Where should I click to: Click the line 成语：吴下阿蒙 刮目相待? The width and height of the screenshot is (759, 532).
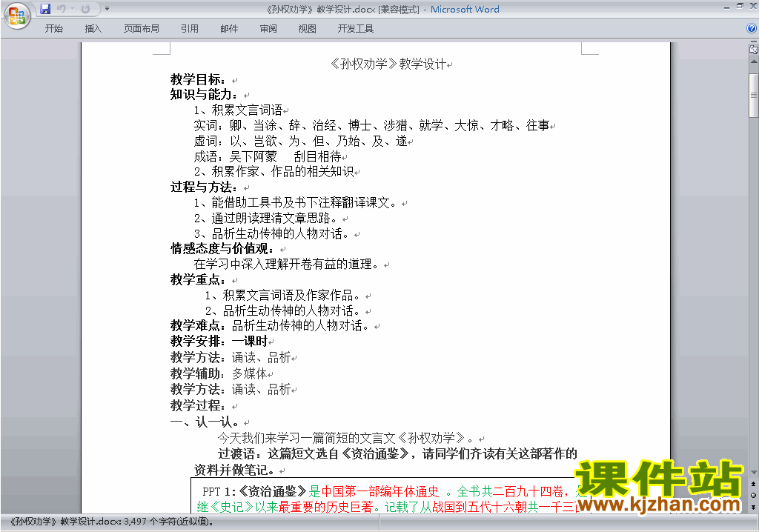tap(268, 156)
